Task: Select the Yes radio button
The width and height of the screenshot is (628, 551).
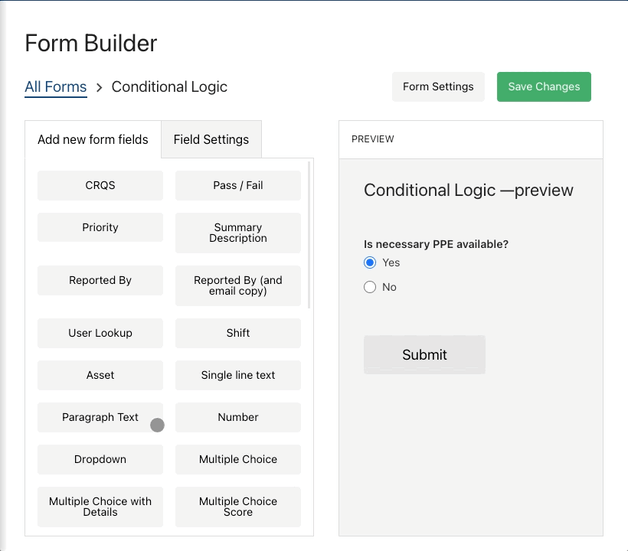Action: coord(370,263)
